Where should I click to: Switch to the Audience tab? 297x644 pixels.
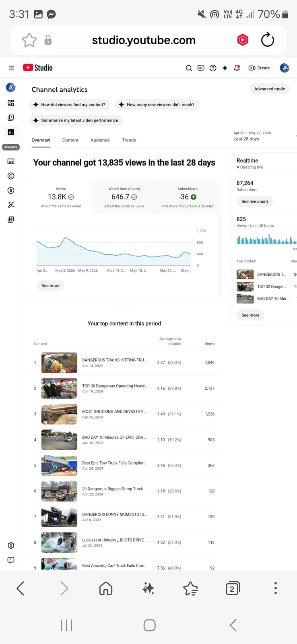tap(100, 140)
